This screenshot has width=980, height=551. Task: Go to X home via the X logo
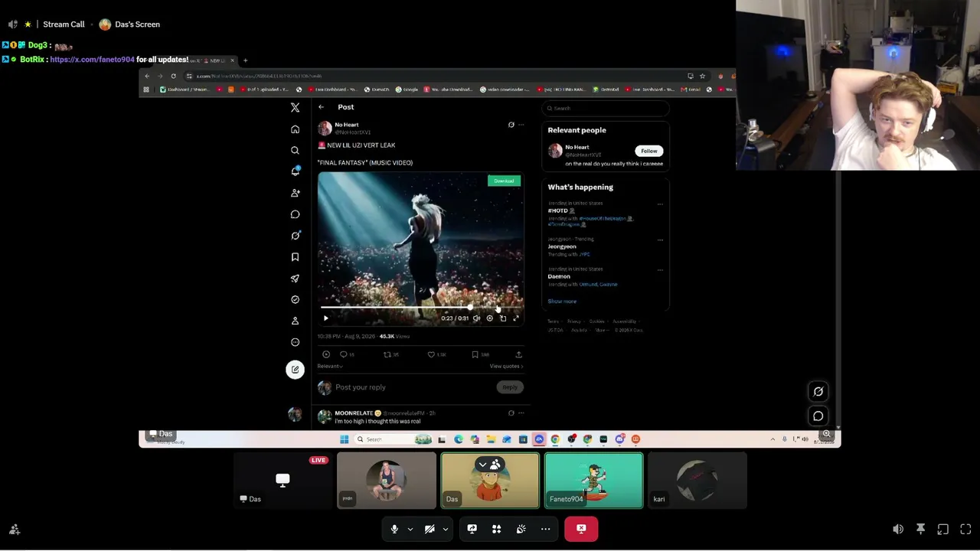tap(295, 107)
